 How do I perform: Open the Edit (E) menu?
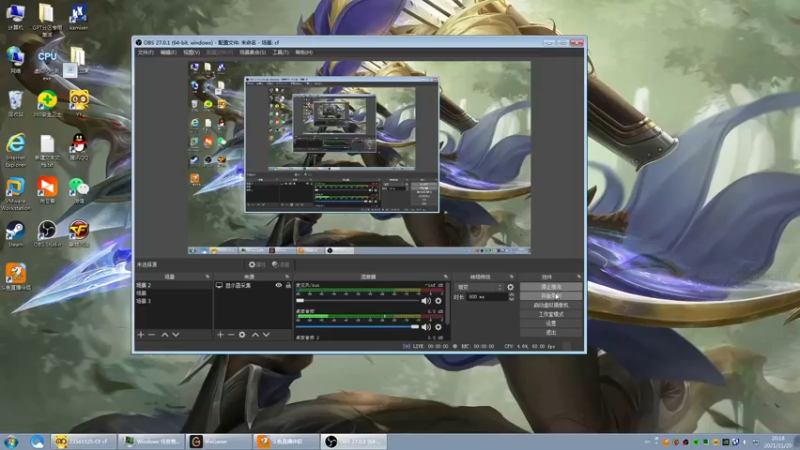(168, 53)
